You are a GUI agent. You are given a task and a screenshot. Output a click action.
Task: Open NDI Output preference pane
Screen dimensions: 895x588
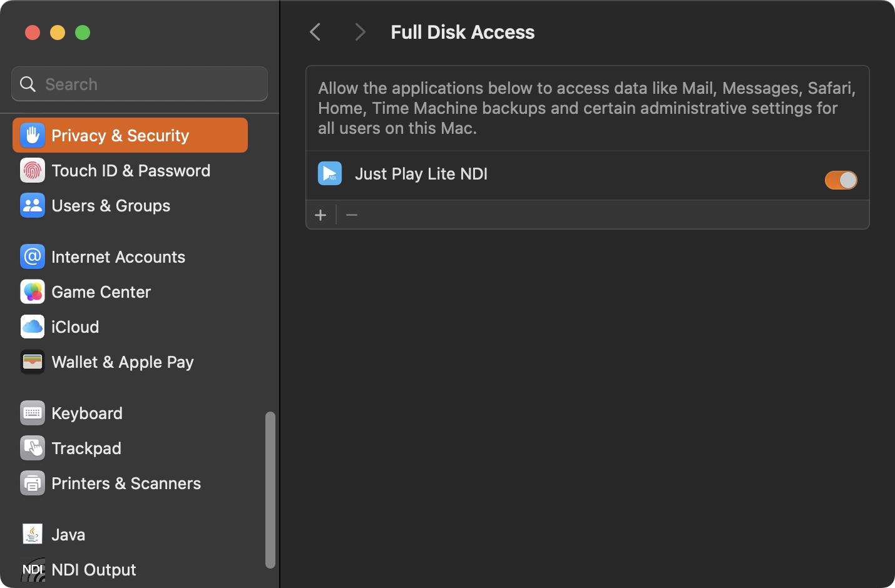(130, 569)
